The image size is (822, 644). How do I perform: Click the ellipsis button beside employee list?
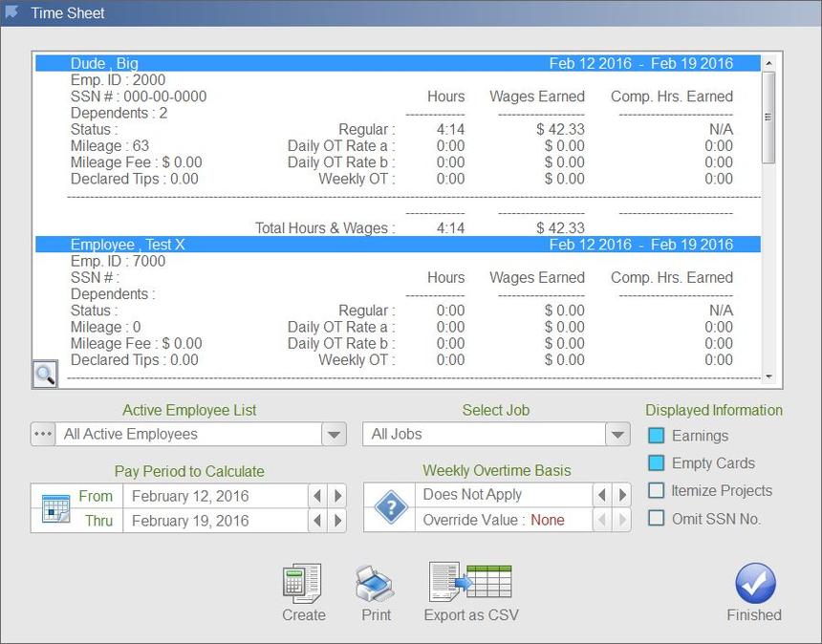point(43,434)
